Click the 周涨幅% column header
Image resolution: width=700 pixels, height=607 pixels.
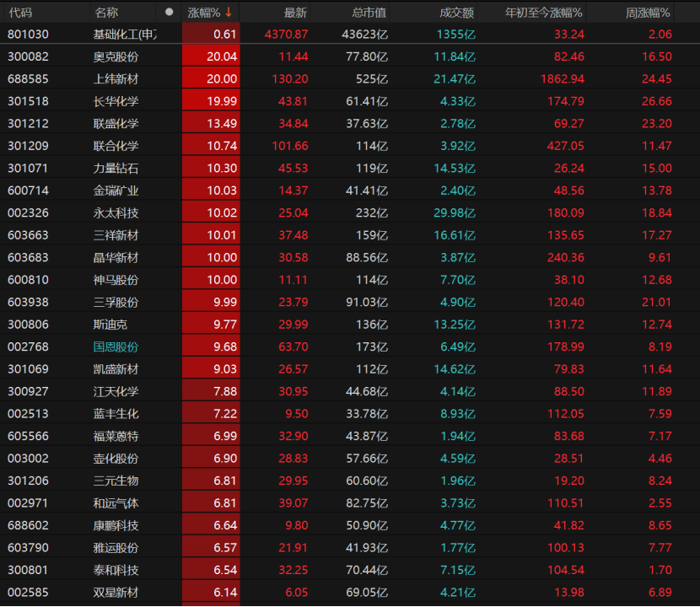[x=648, y=13]
